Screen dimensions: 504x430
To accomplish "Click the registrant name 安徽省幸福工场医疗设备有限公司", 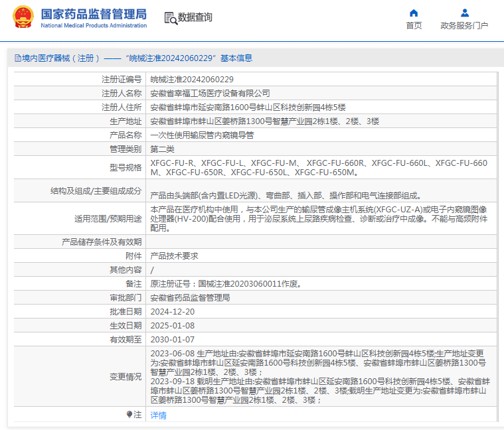I will coord(210,93).
